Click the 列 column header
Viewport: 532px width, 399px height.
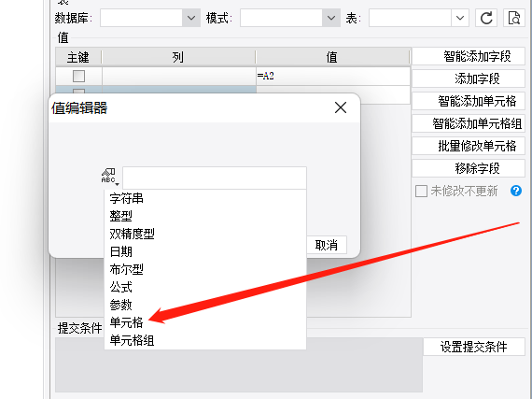coord(178,57)
